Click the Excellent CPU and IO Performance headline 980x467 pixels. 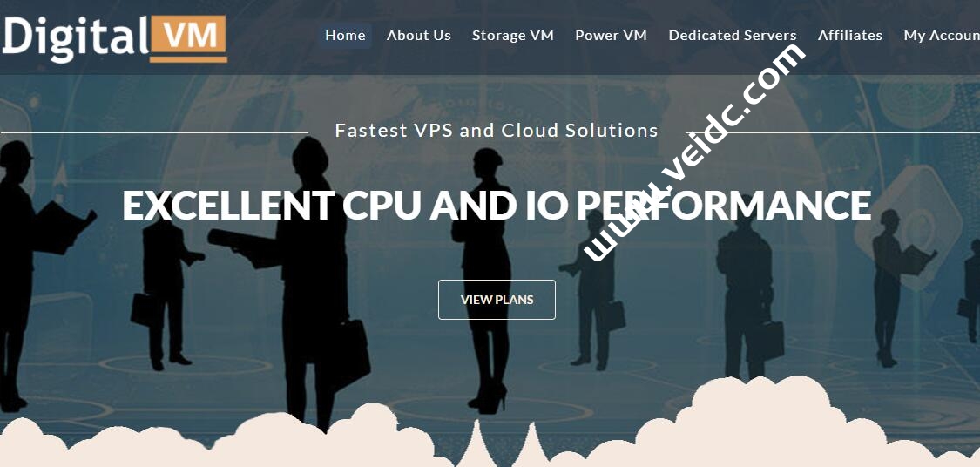[497, 205]
